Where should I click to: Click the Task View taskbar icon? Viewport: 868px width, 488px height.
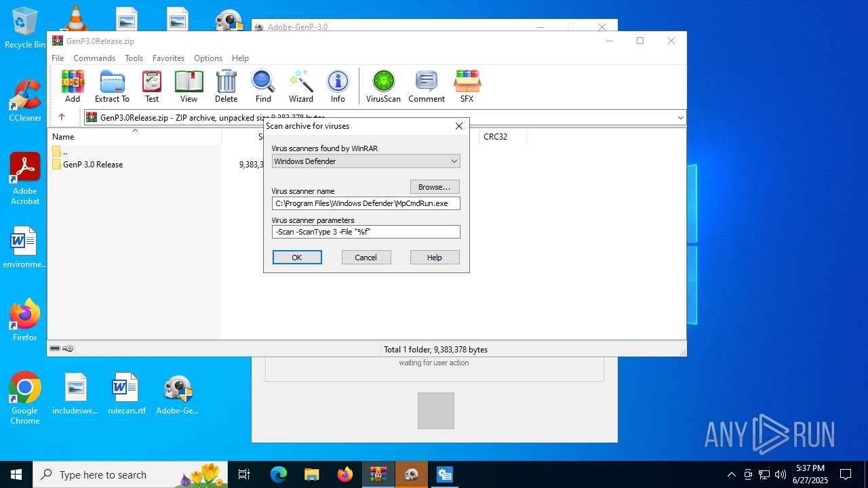(244, 474)
